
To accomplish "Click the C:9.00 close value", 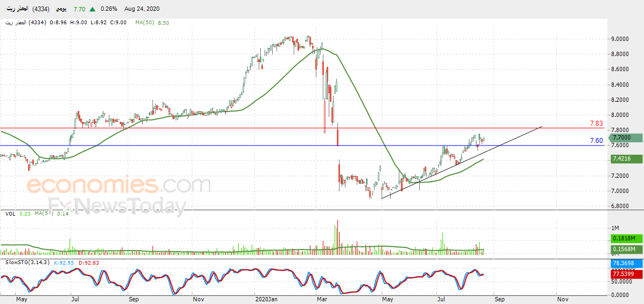I will tap(119, 23).
